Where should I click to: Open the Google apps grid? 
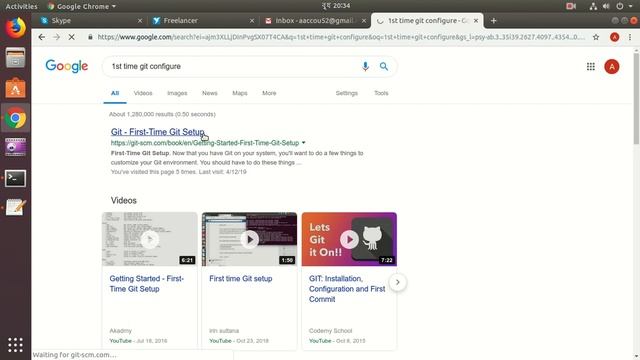[x=591, y=67]
